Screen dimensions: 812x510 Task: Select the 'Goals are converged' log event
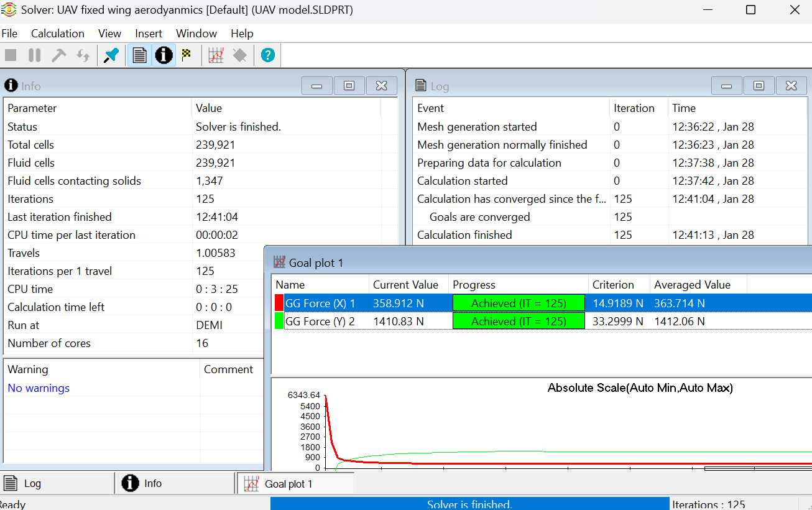pyautogui.click(x=610, y=217)
